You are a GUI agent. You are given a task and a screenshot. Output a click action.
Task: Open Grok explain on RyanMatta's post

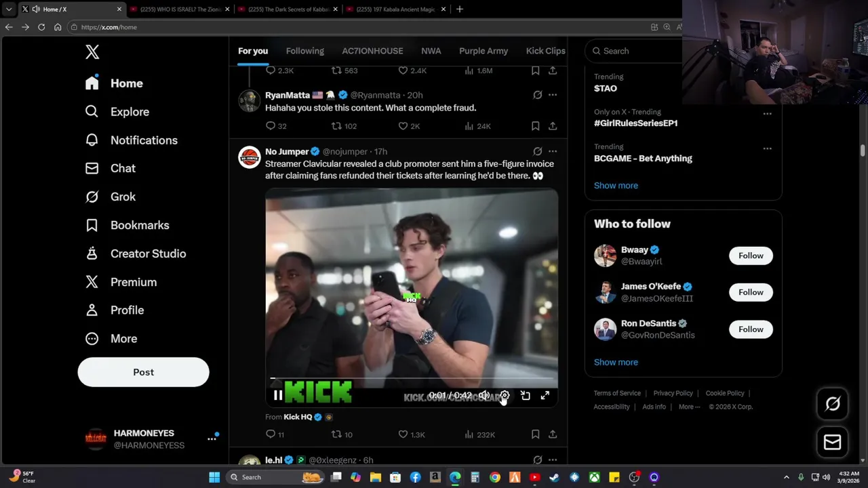537,95
